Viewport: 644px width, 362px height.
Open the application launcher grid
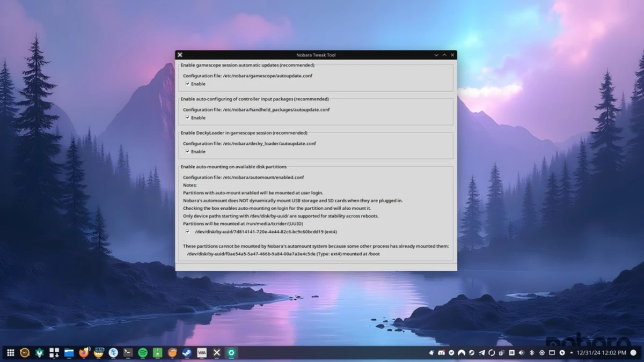coord(10,353)
